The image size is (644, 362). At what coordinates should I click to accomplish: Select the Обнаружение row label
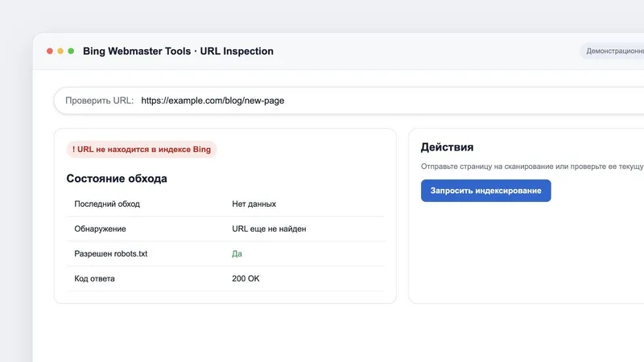tap(100, 229)
